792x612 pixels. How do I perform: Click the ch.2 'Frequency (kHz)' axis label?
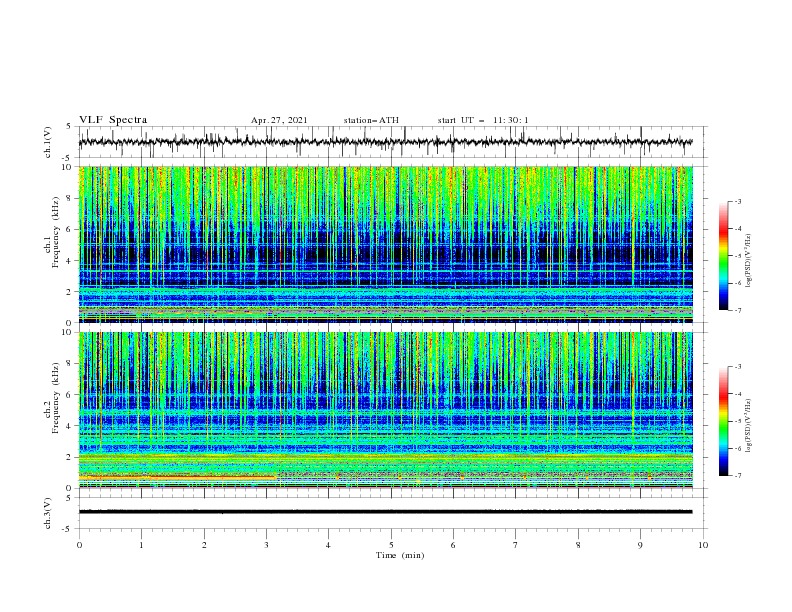(x=55, y=398)
